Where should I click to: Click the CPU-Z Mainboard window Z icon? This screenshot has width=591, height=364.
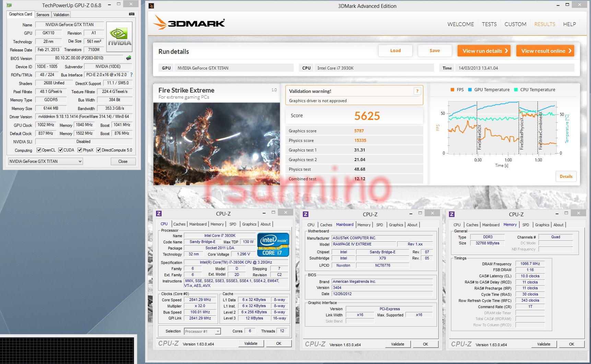pyautogui.click(x=306, y=214)
